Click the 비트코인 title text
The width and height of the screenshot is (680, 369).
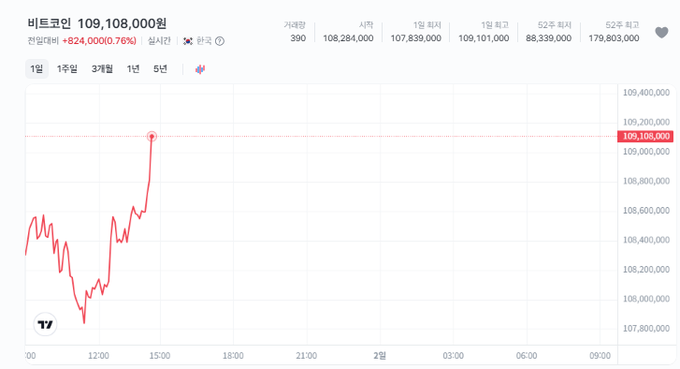[x=49, y=23]
